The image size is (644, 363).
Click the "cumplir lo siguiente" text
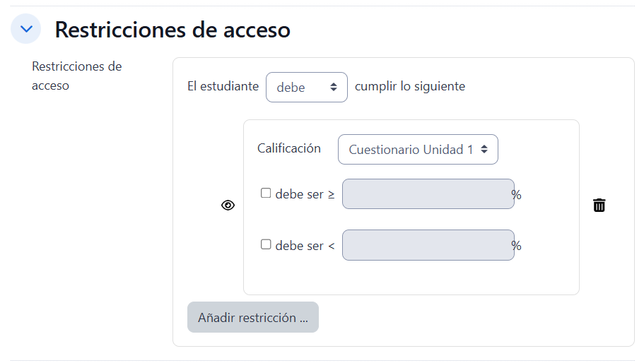[x=410, y=87]
